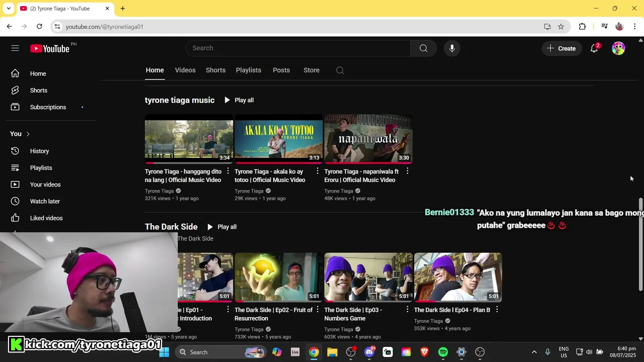The image size is (644, 362).
Task: Search within the channel using magnifier icon
Action: (340, 70)
